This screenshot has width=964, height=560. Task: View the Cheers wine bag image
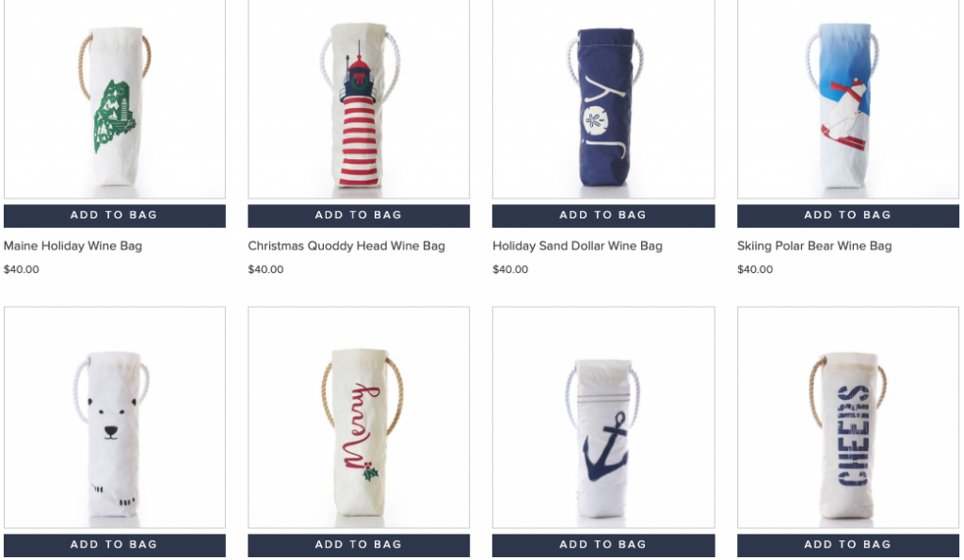[848, 417]
